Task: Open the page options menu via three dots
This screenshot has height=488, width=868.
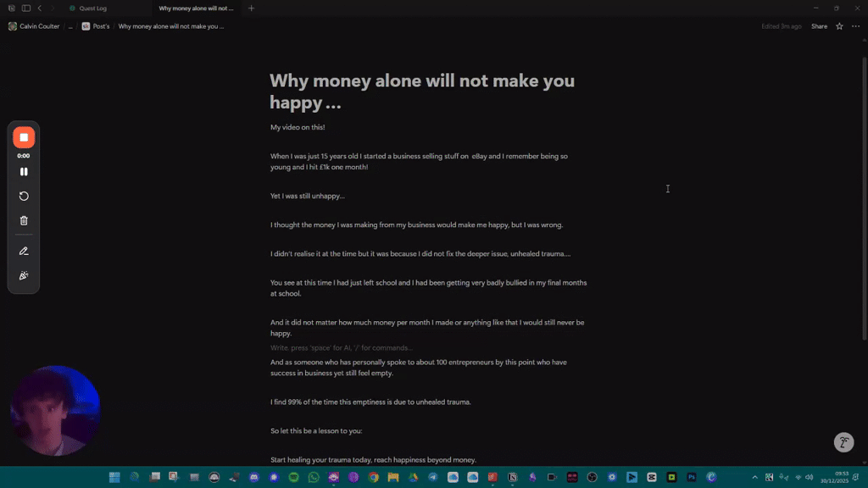Action: tap(856, 26)
